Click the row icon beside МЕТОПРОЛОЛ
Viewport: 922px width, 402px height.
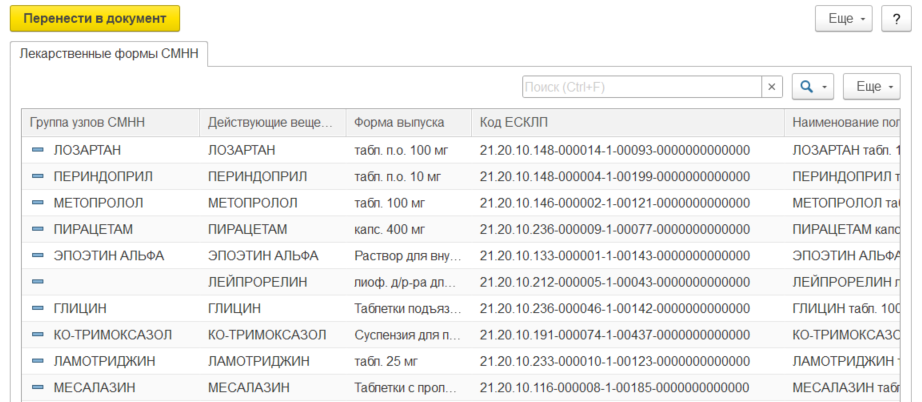pos(39,203)
